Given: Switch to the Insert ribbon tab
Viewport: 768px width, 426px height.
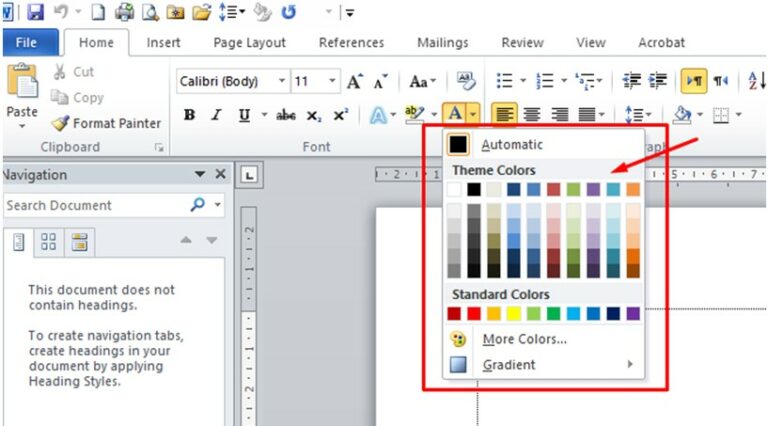Looking at the screenshot, I should pyautogui.click(x=164, y=43).
